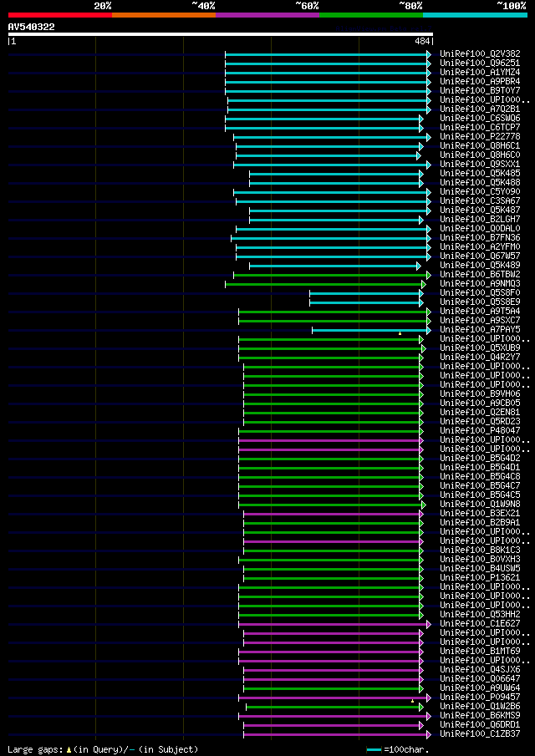Open hit UniRef100_A1YMZ4
535x756 pixels.
tap(480, 73)
